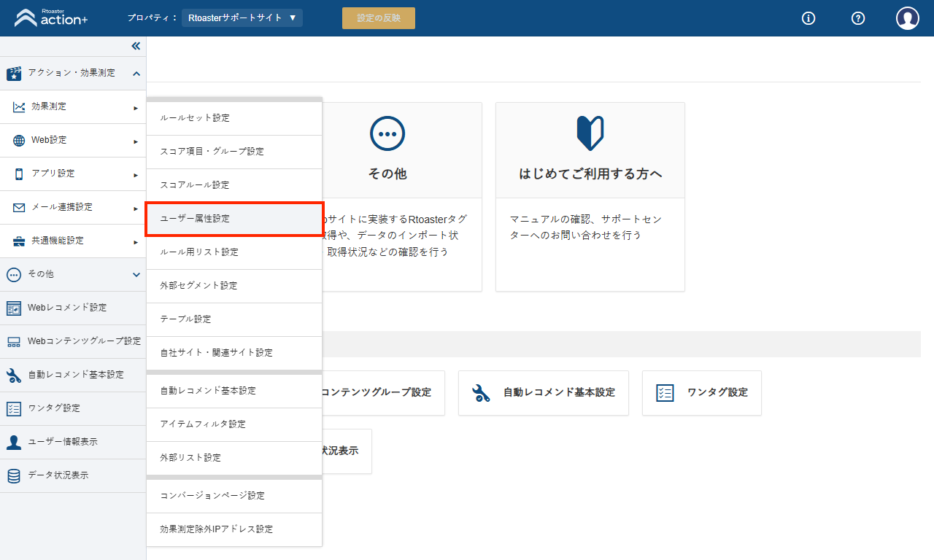Viewport: 934px width, 560px height.
Task: Open the 状況表示 shortcut card
Action: (347, 451)
